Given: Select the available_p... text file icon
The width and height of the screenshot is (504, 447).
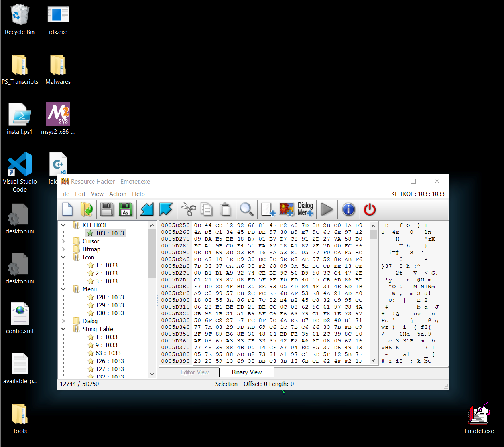Looking at the screenshot, I should [20, 368].
